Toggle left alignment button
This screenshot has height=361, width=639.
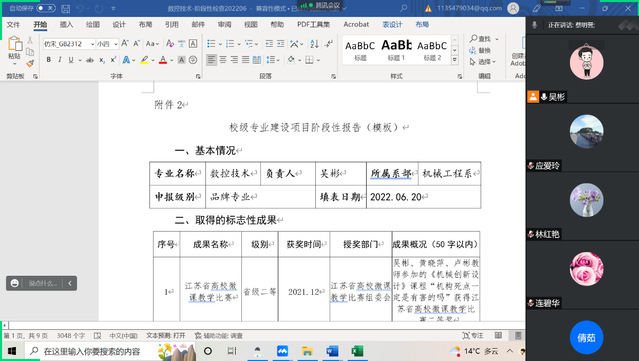[x=211, y=60]
